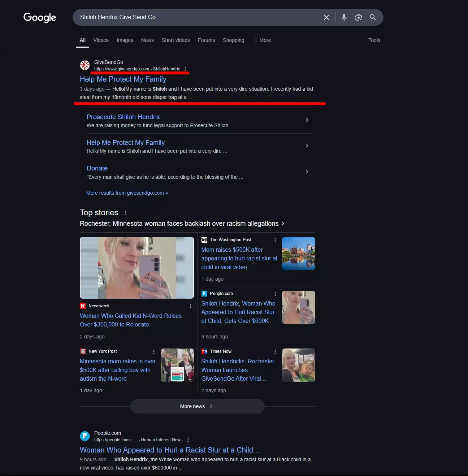
Task: Open Times Now story options dots
Action: pyautogui.click(x=275, y=352)
